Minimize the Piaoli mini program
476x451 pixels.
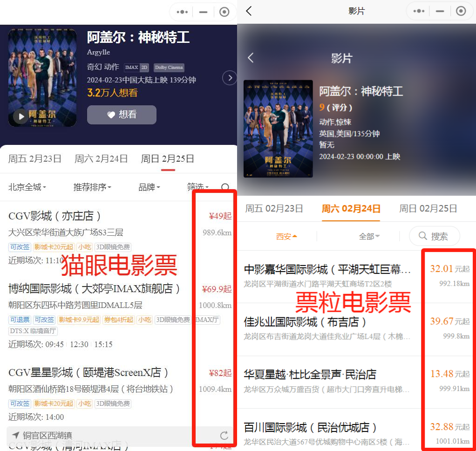[x=440, y=11]
